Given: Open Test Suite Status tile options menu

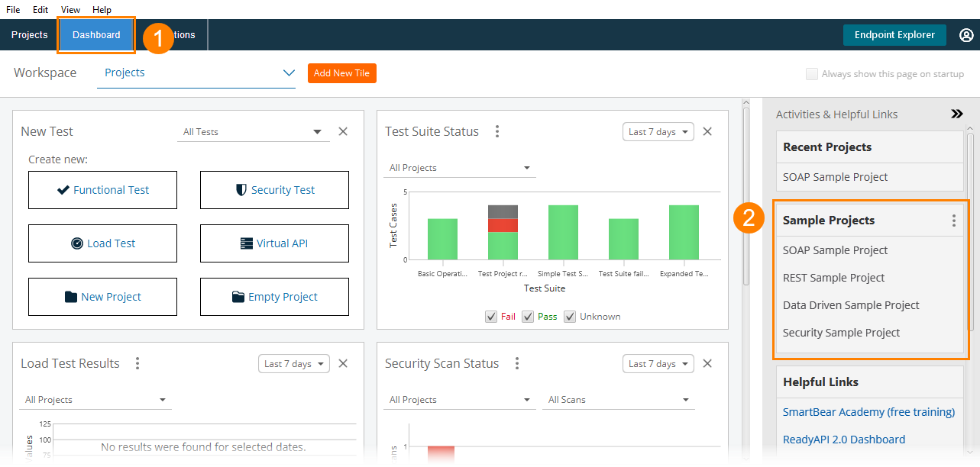Looking at the screenshot, I should click(x=497, y=131).
